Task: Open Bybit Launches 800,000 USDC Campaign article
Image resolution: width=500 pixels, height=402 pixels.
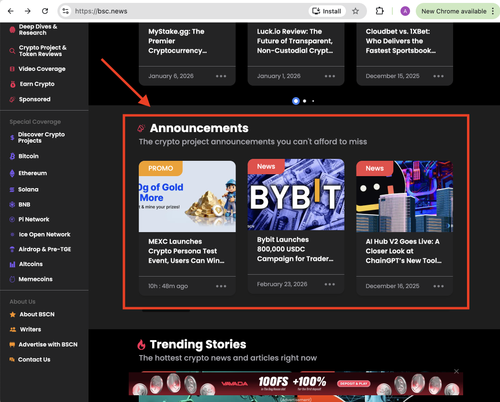Action: 295,249
